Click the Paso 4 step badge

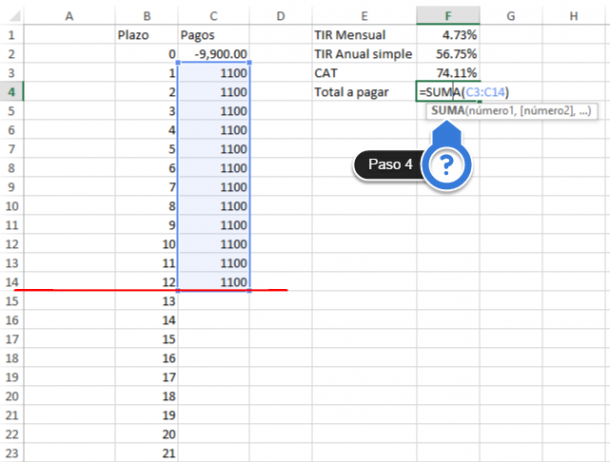tap(388, 165)
